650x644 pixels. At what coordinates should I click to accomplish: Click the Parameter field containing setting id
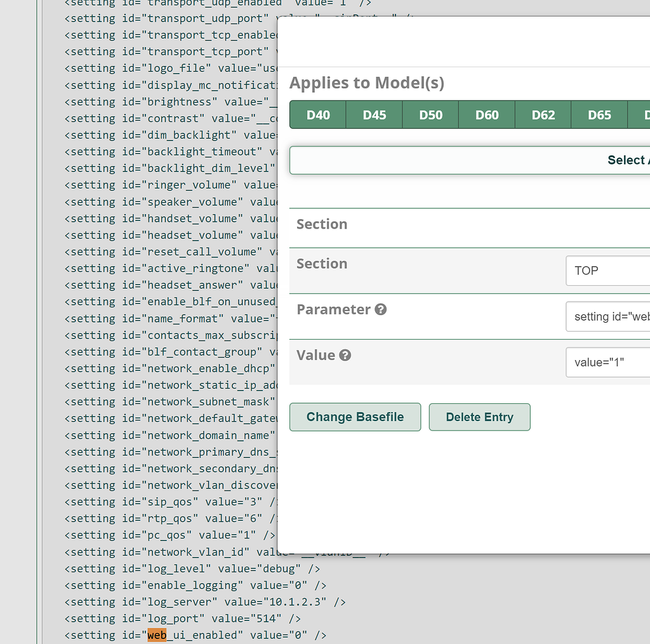(x=609, y=316)
